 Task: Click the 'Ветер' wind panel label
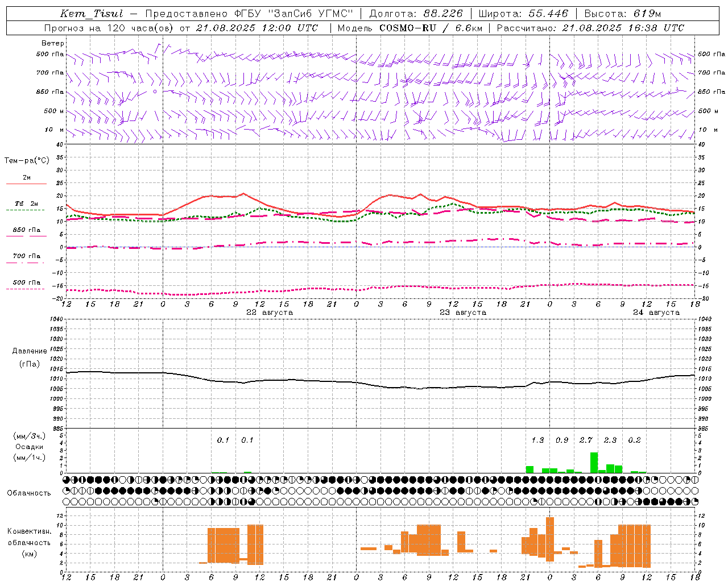click(x=53, y=43)
